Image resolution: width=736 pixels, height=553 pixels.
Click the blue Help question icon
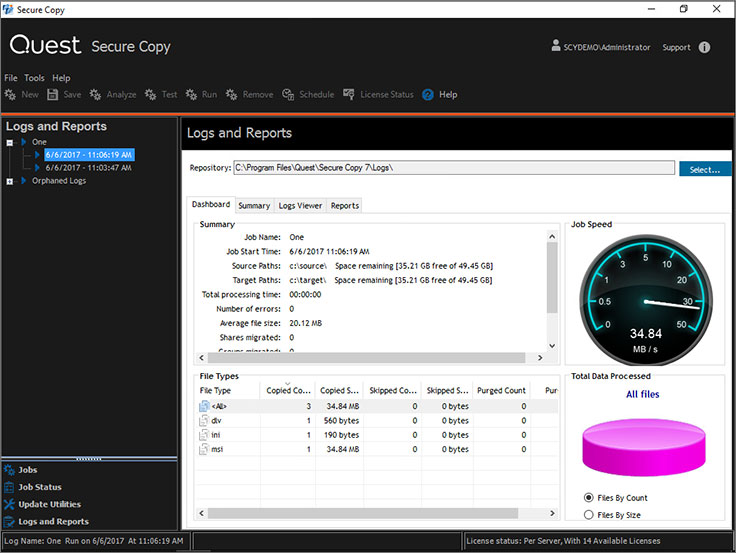428,95
